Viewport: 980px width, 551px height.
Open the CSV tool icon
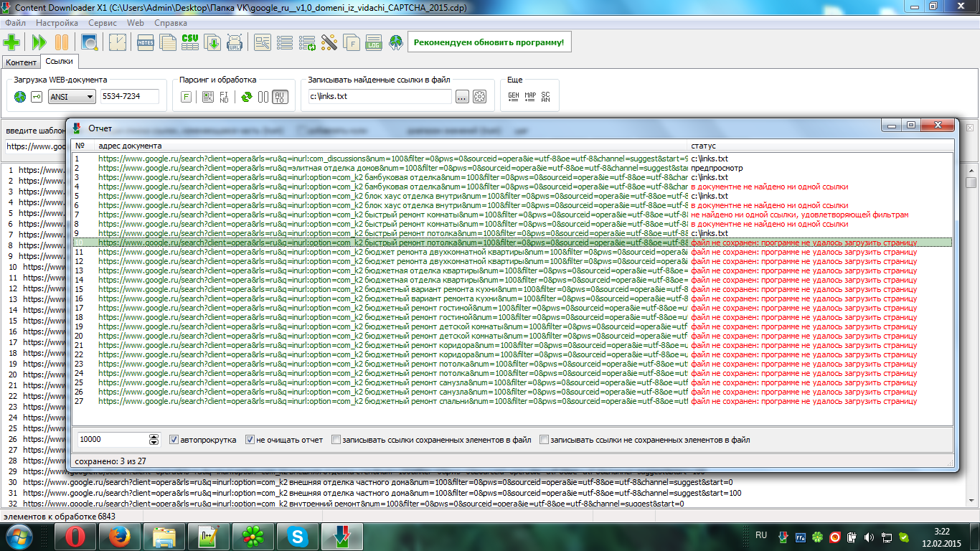[x=190, y=42]
